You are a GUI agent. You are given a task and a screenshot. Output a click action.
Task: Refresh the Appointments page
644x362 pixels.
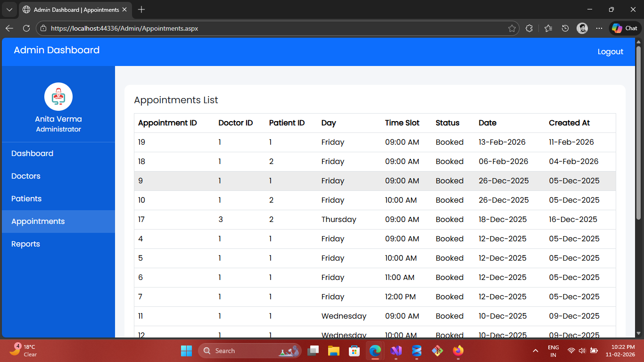26,28
